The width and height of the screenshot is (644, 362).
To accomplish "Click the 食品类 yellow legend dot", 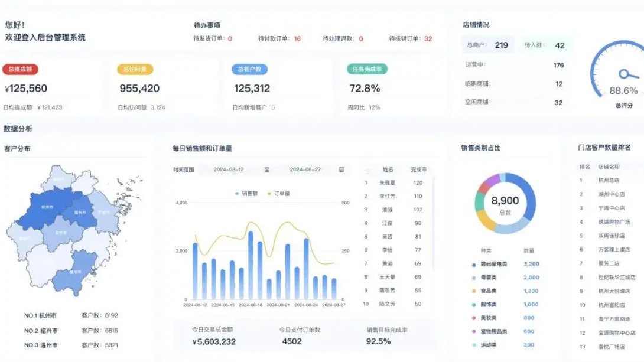I will coord(474,291).
